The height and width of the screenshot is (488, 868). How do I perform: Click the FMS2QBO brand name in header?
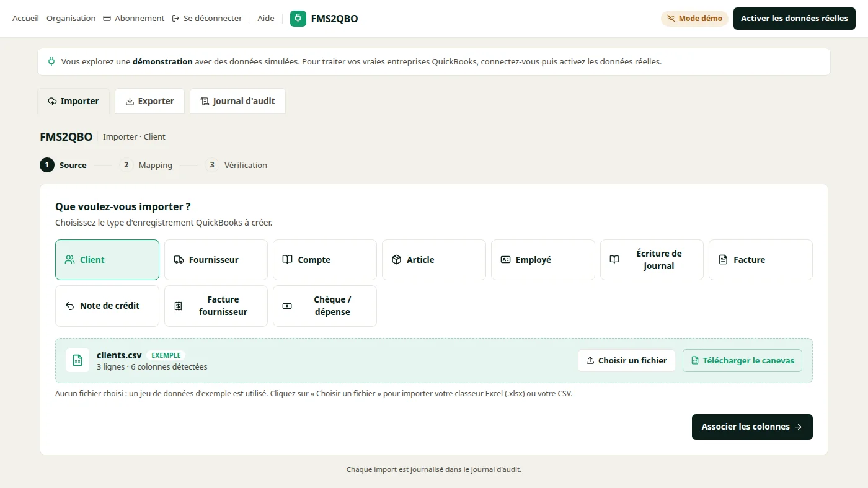(x=335, y=19)
